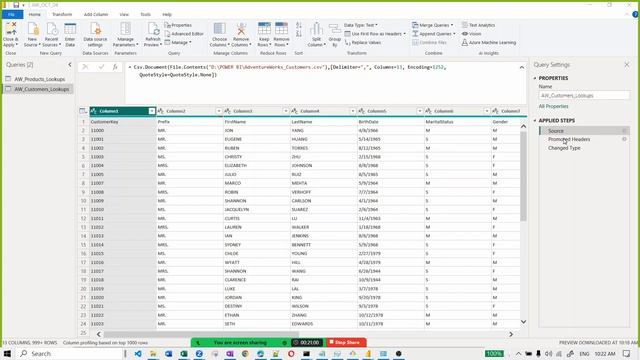
Task: Open Azure Machine Learning
Action: (x=489, y=42)
